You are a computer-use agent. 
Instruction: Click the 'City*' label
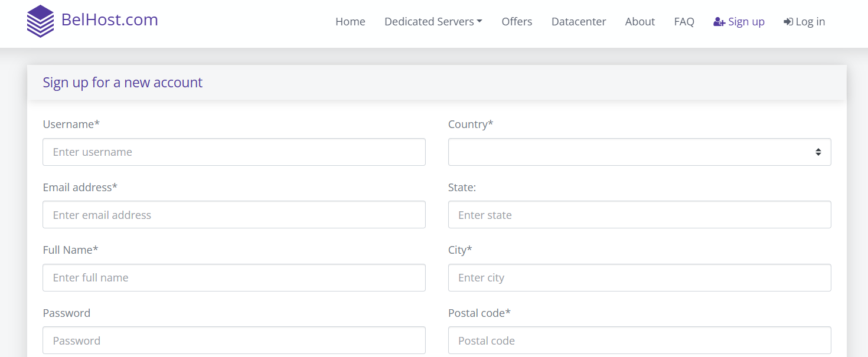click(x=460, y=250)
